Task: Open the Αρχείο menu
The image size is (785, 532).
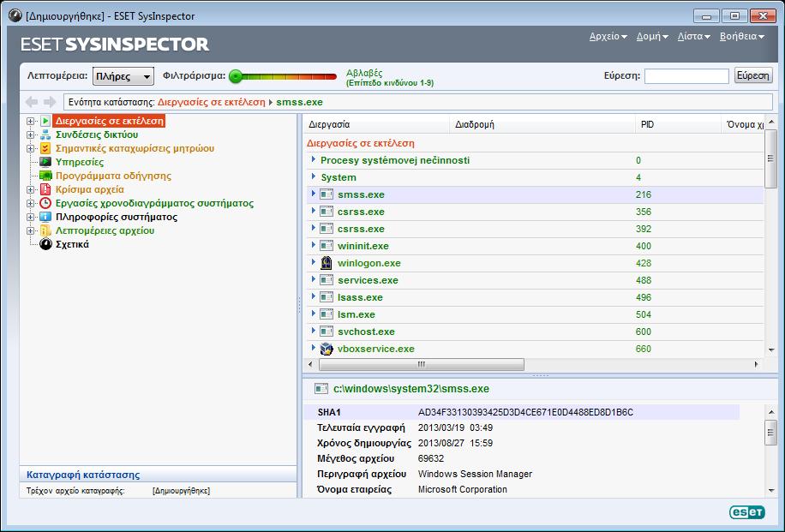Action: click(x=608, y=37)
